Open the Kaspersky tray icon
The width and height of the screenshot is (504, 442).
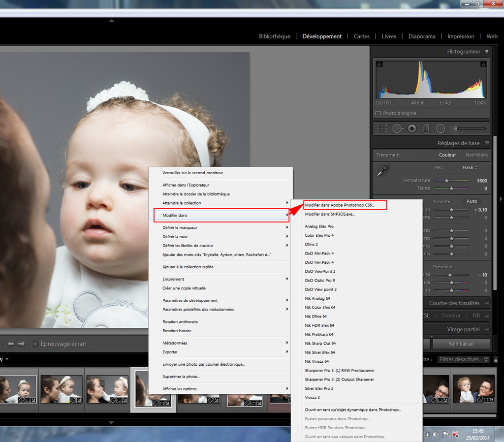coord(455,434)
